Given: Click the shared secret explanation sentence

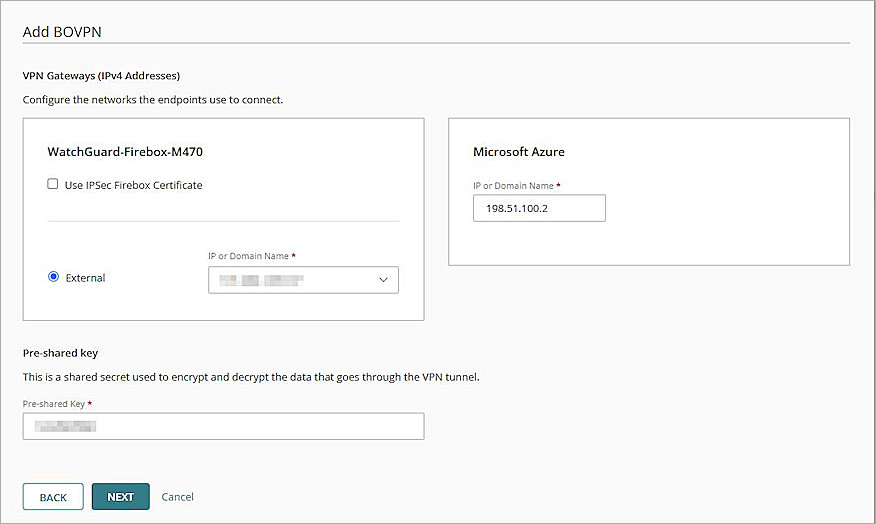Looking at the screenshot, I should coord(251,377).
